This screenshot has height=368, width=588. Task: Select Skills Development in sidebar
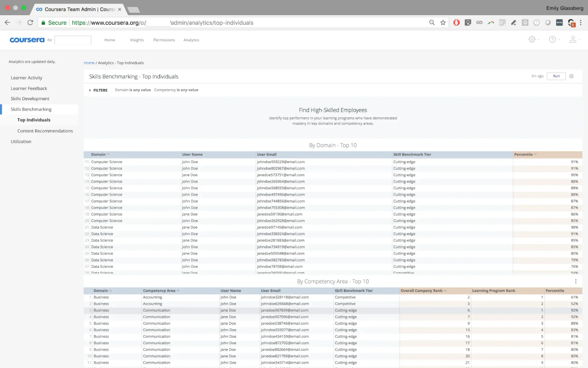pos(30,99)
